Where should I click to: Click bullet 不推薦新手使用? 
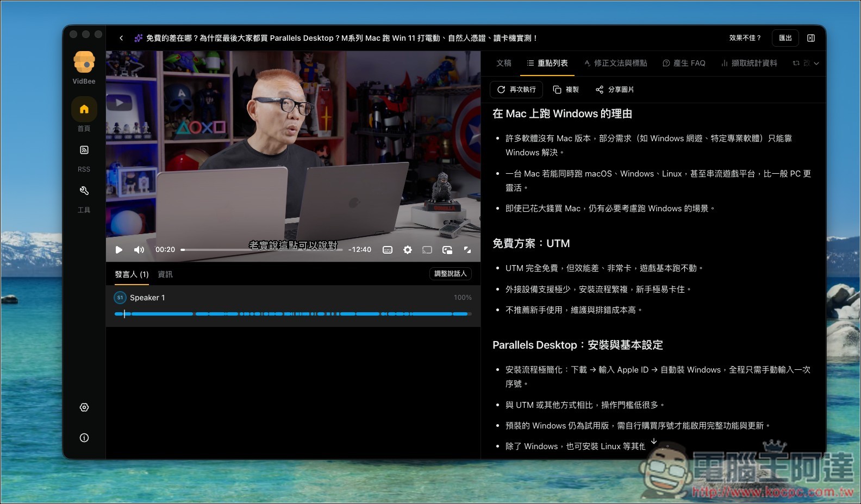pyautogui.click(x=573, y=310)
